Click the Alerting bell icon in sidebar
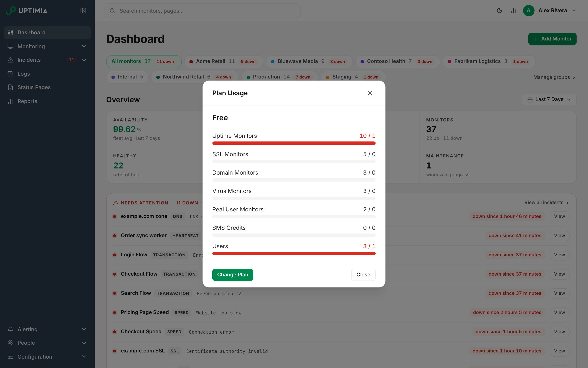Viewport: 588px width, 368px height. (x=10, y=329)
